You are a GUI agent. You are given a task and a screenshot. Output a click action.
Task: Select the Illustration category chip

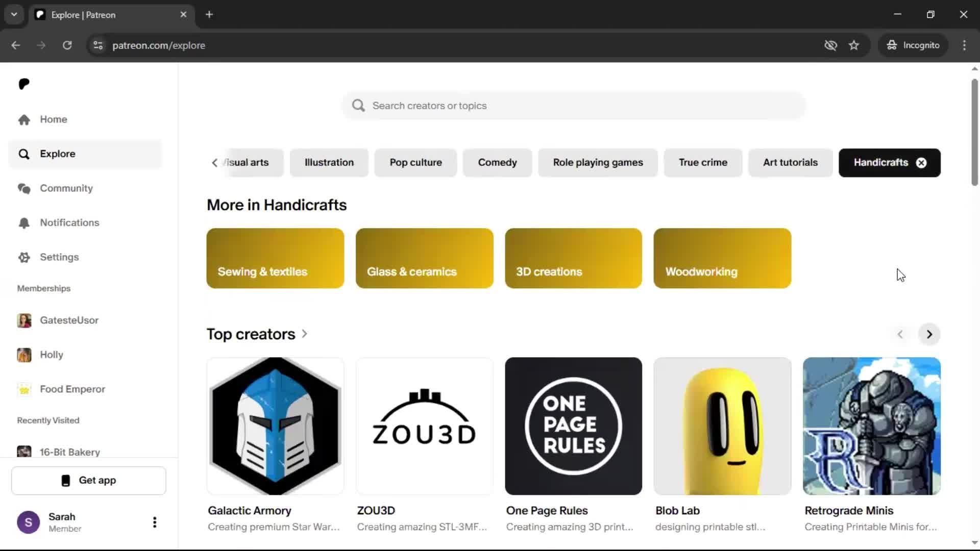[x=329, y=163]
